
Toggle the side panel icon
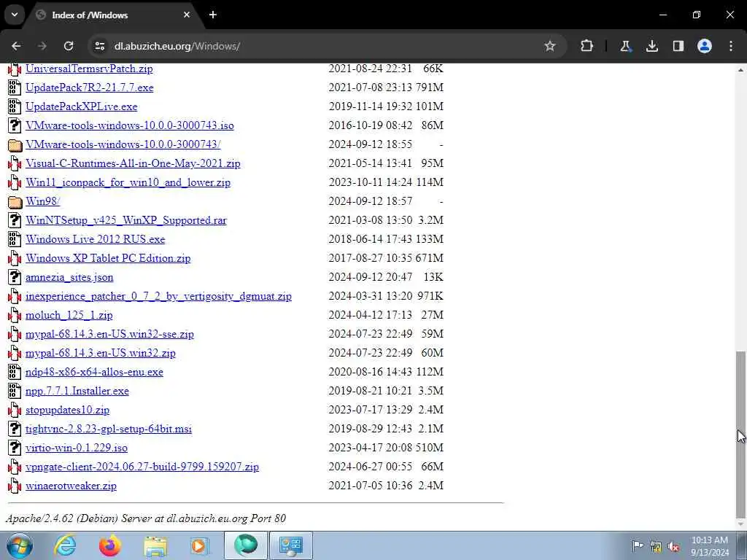[678, 46]
